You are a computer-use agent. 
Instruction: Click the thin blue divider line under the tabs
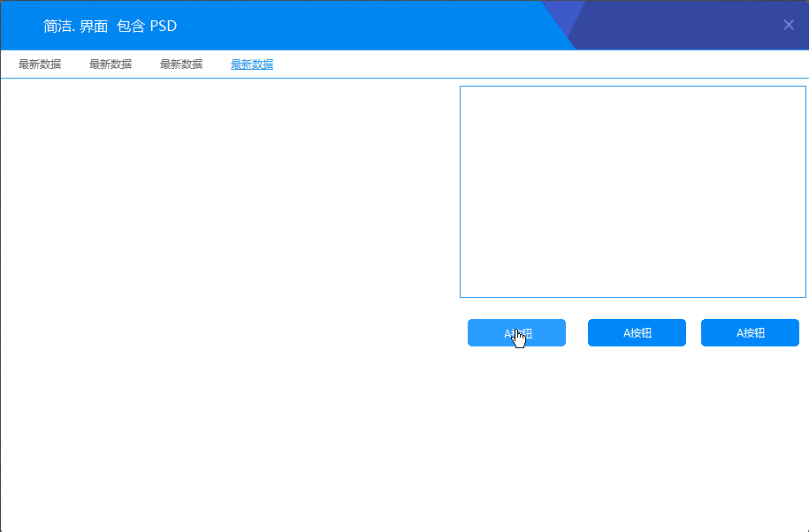(398, 78)
